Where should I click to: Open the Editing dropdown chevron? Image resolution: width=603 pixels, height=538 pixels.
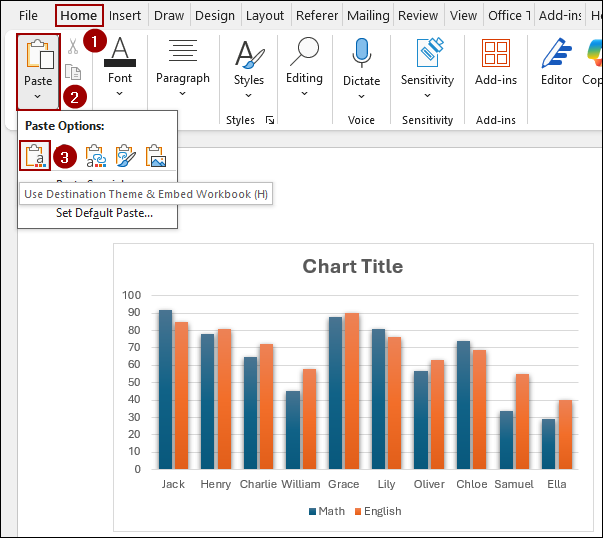pyautogui.click(x=304, y=94)
